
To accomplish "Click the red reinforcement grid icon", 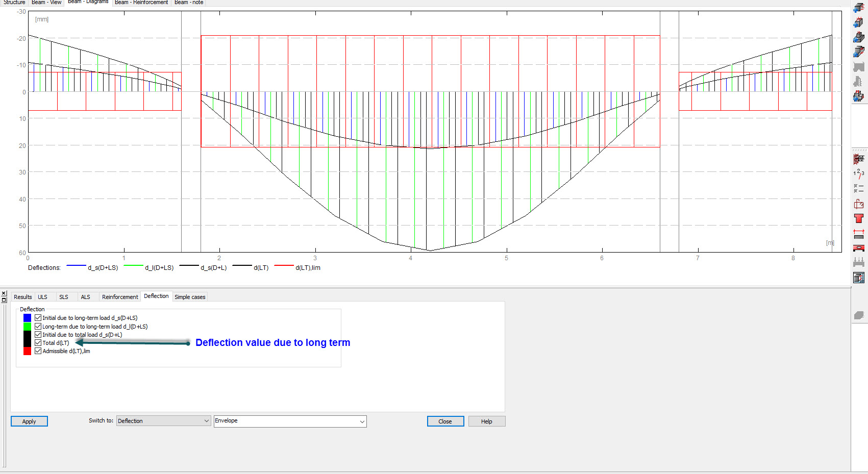I will coord(859,159).
